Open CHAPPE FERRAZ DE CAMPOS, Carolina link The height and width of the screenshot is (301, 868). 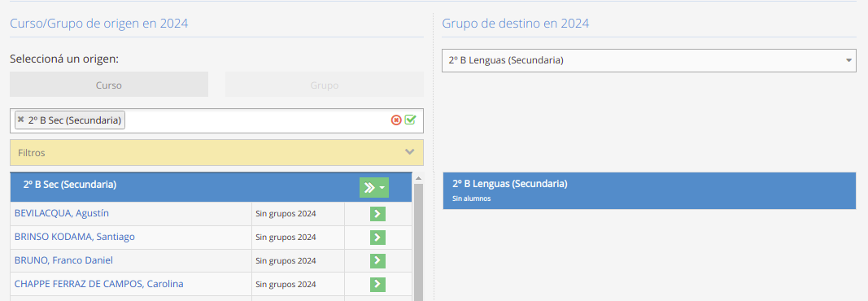[99, 284]
